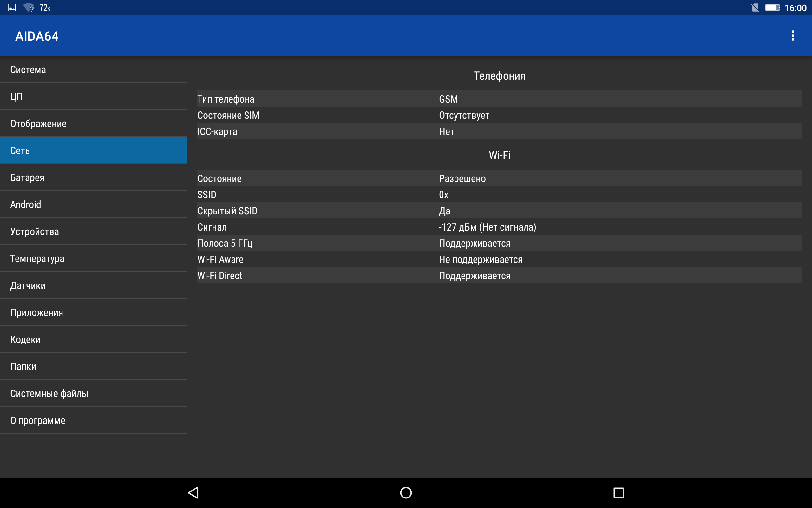The width and height of the screenshot is (812, 508).
Task: Tap the Wi-Fi status bar icon
Action: pyautogui.click(x=29, y=7)
